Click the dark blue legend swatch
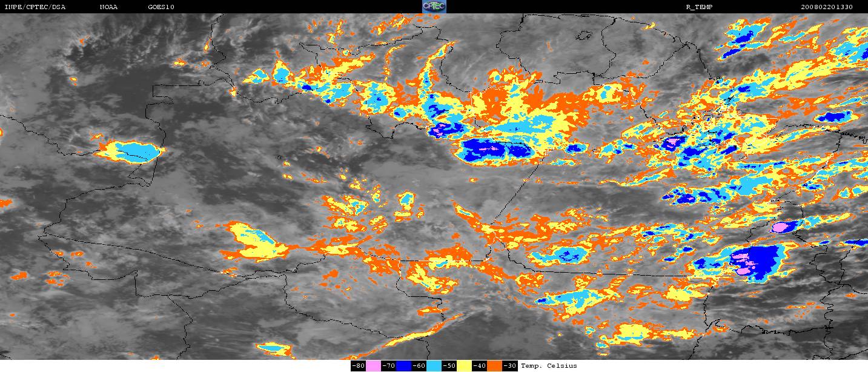This screenshot has width=868, height=372. [403, 366]
